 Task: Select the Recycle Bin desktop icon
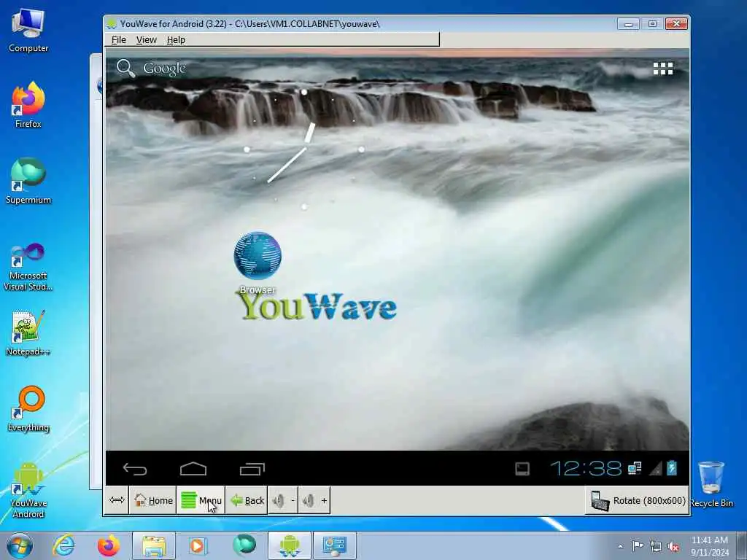click(x=711, y=484)
